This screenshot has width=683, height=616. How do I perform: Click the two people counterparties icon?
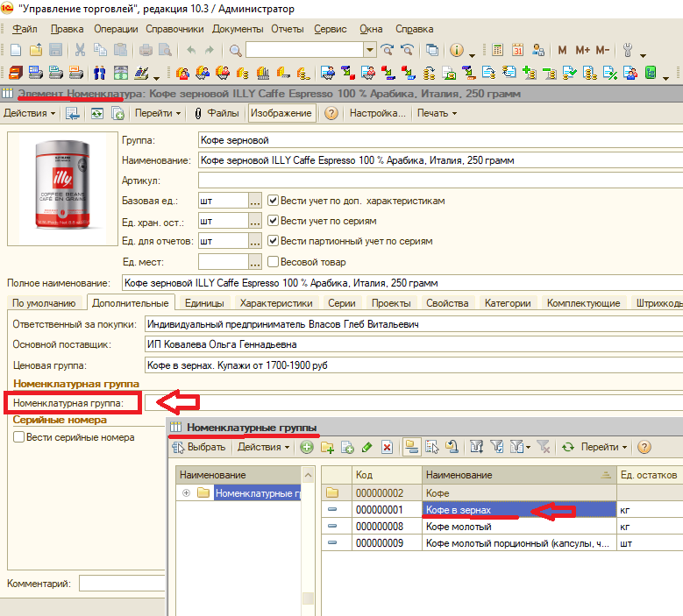point(100,73)
